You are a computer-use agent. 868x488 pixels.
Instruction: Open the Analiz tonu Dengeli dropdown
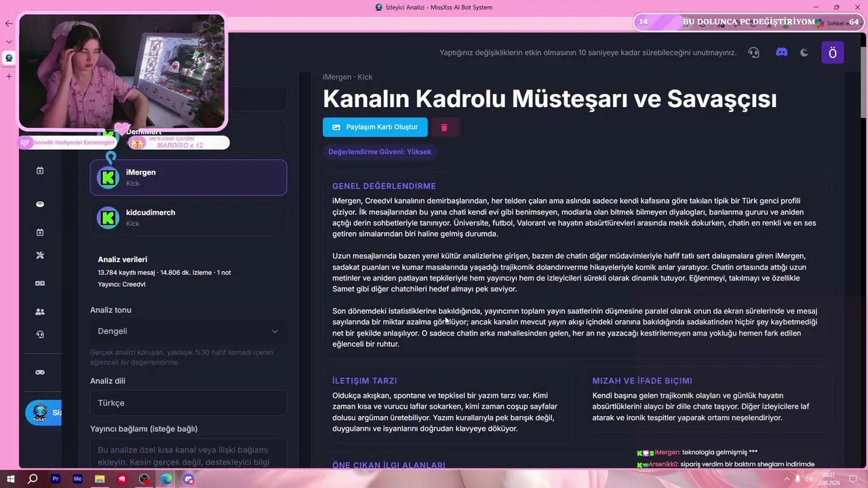[x=189, y=331]
